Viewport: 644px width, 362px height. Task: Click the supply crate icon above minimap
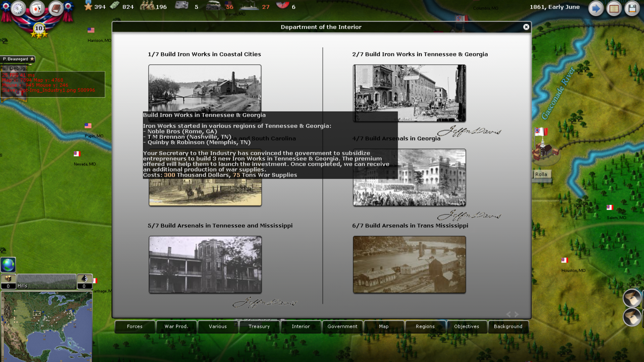click(8, 279)
